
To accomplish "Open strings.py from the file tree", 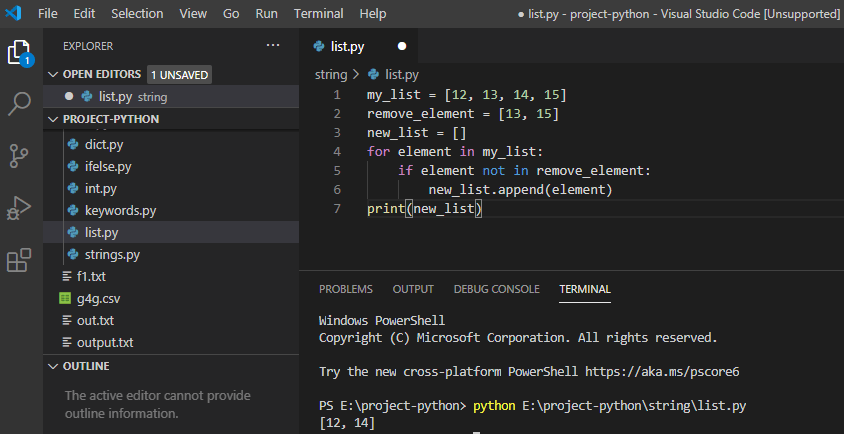I will point(112,255).
